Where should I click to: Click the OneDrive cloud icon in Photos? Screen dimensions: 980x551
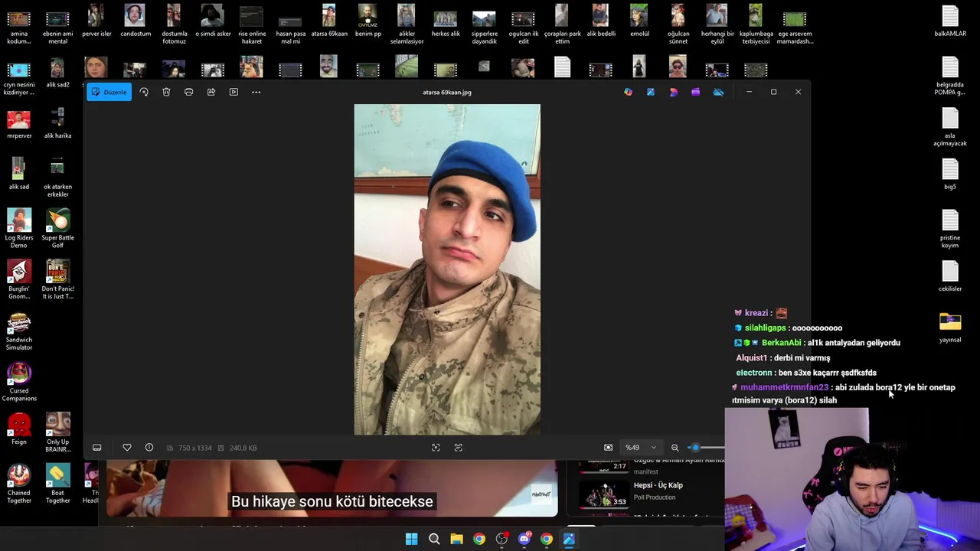[x=718, y=92]
